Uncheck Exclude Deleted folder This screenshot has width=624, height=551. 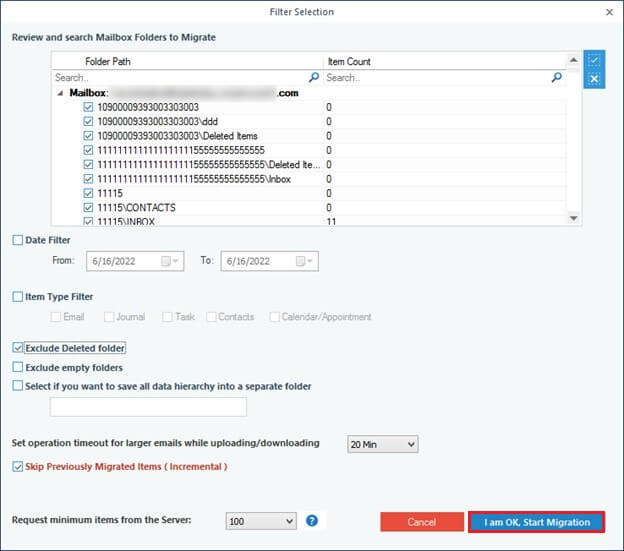click(18, 348)
